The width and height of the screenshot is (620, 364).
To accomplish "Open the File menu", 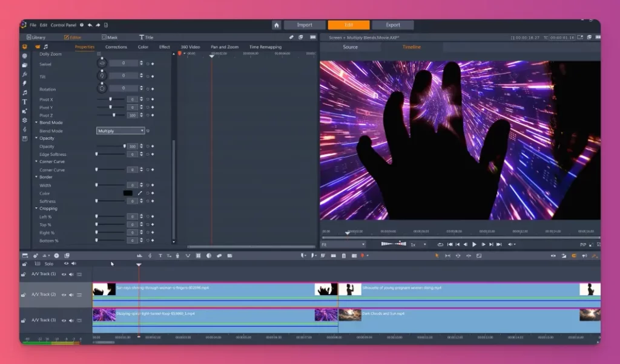I will tap(33, 25).
